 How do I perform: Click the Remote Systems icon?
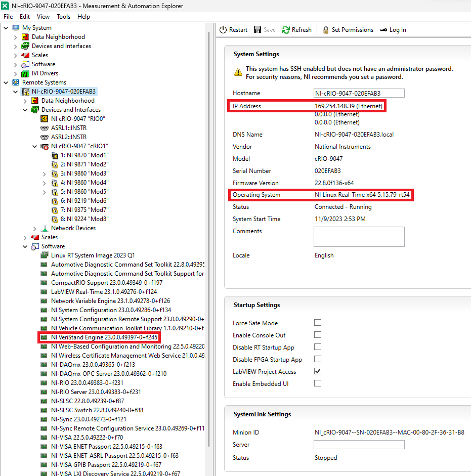click(x=16, y=82)
